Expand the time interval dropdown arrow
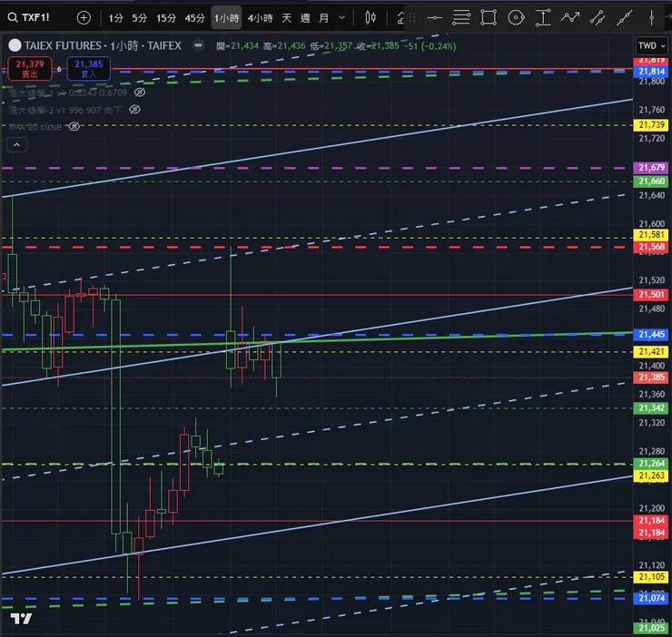 click(x=341, y=18)
